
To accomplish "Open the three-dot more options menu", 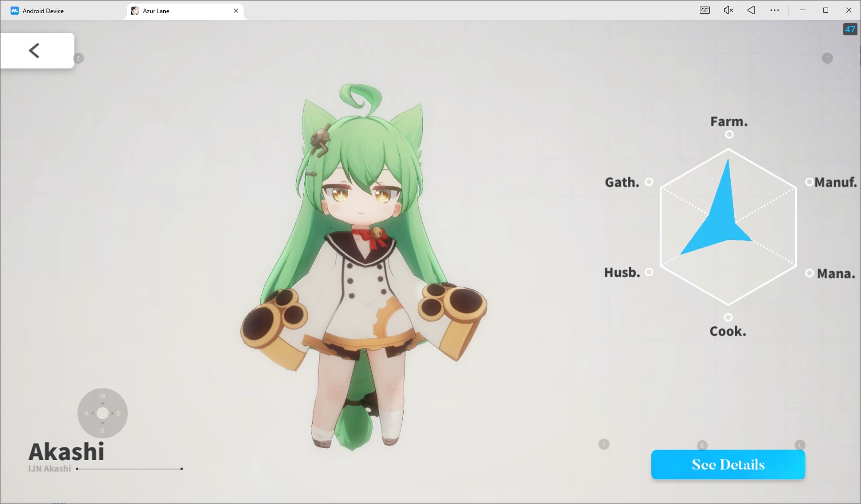I will [775, 10].
